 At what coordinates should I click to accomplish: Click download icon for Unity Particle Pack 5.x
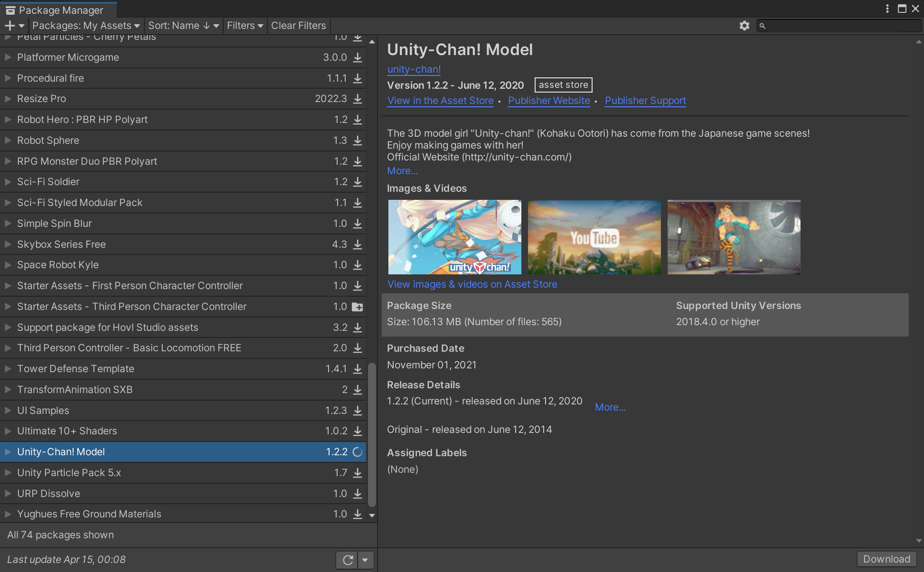click(358, 473)
